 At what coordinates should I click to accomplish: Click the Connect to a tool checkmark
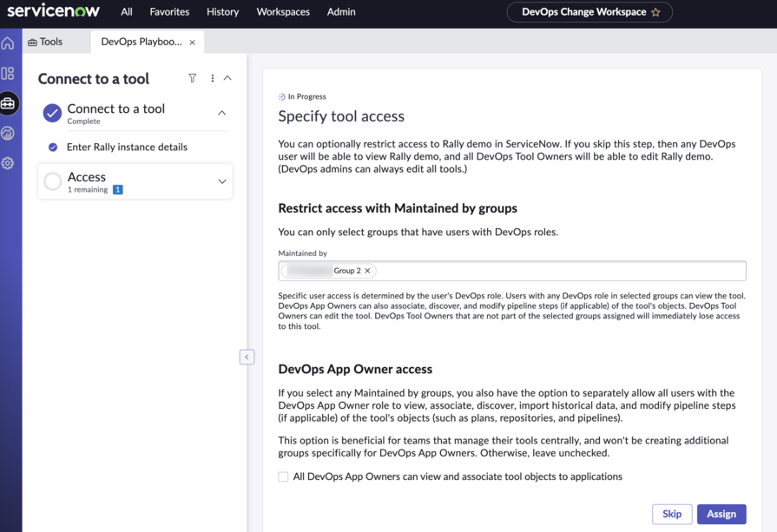[52, 113]
